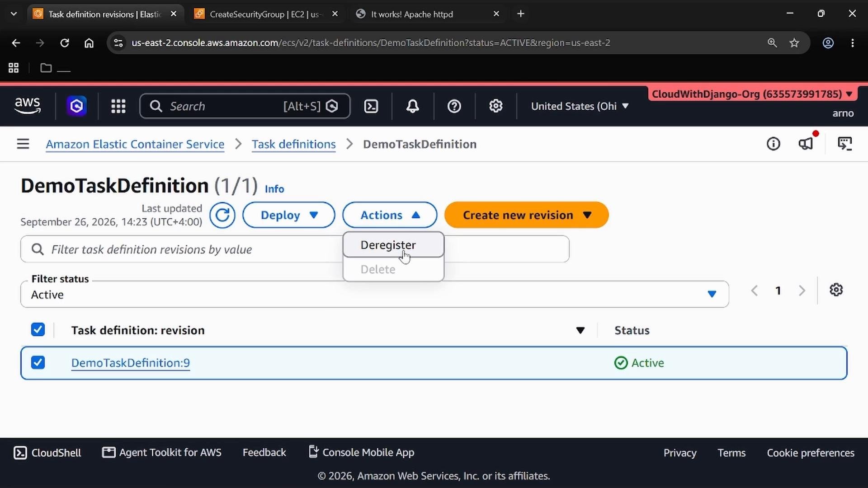
Task: Open the Amazon Q assistant icon
Action: point(76,106)
